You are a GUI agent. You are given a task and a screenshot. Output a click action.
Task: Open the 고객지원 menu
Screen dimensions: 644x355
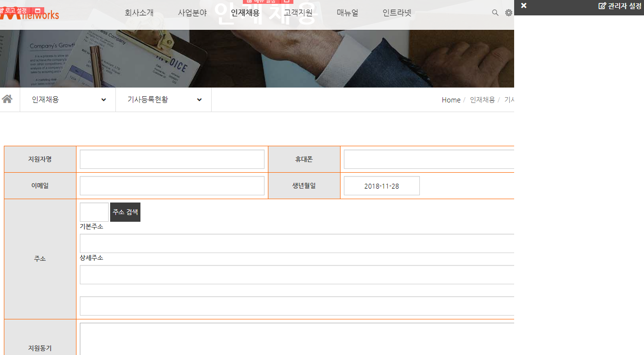[x=298, y=13]
